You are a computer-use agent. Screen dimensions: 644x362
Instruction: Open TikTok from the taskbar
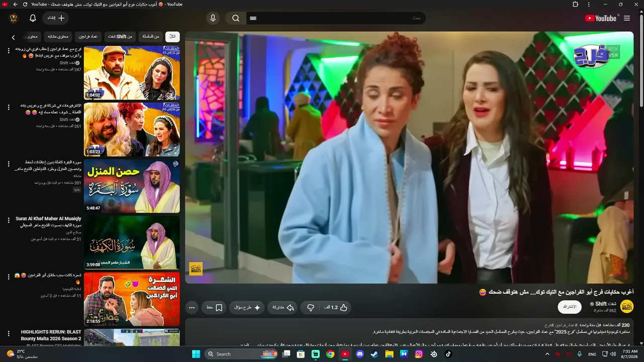pyautogui.click(x=448, y=354)
